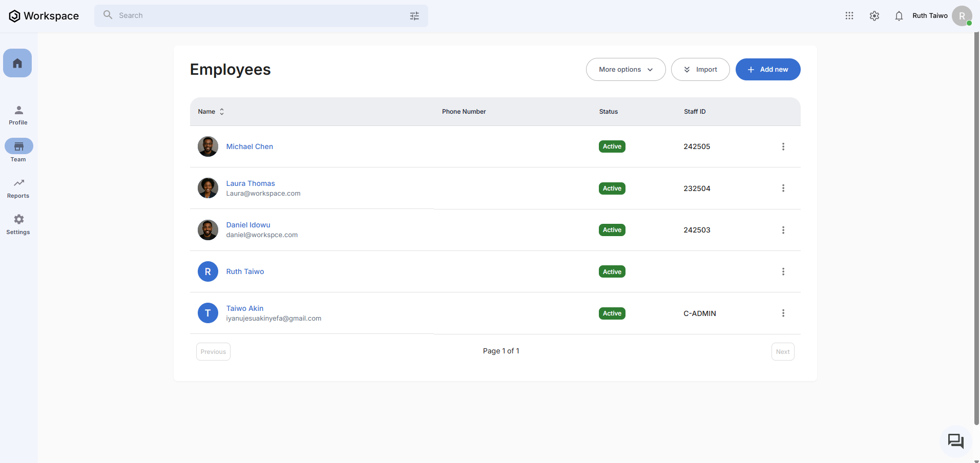The width and height of the screenshot is (980, 463).
Task: Open row actions menu for Taiwo Akin
Action: click(x=783, y=313)
